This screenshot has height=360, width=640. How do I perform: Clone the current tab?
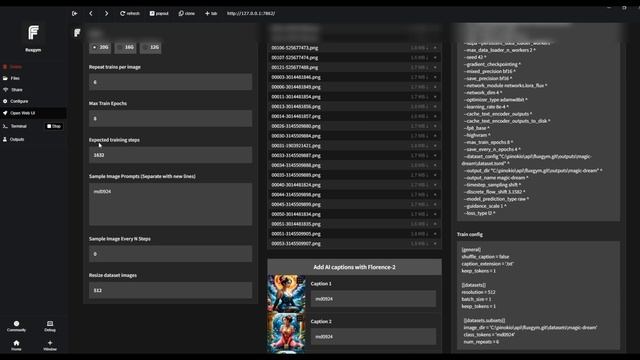187,13
